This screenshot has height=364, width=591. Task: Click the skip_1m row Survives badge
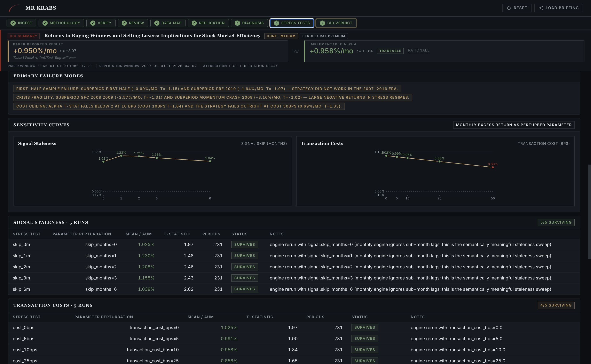(244, 256)
